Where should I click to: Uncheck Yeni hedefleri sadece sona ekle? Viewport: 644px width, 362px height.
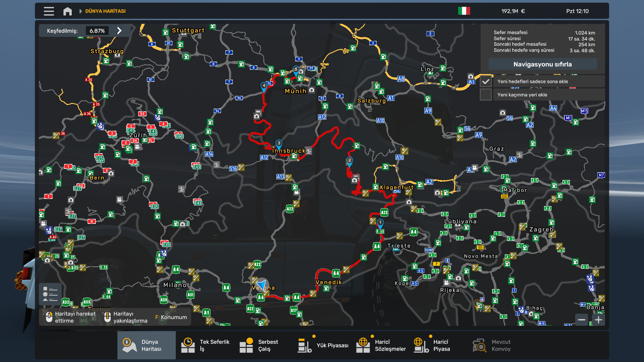(485, 81)
